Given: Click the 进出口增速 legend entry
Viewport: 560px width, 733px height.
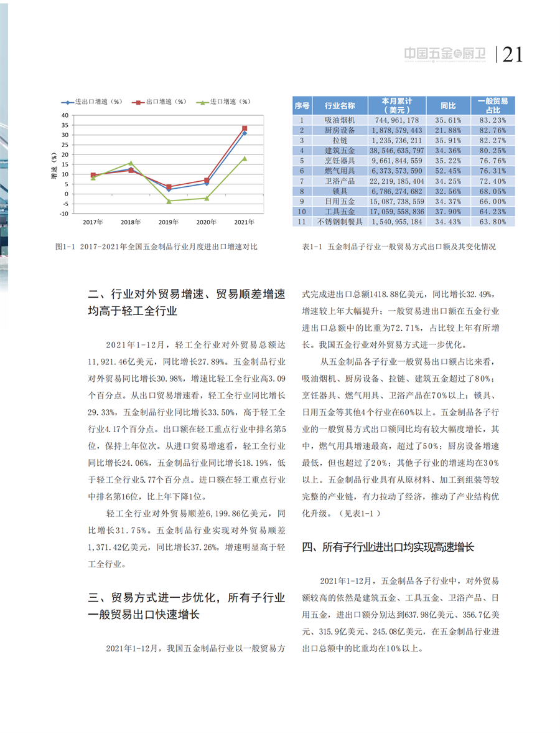Looking at the screenshot, I should [91, 102].
